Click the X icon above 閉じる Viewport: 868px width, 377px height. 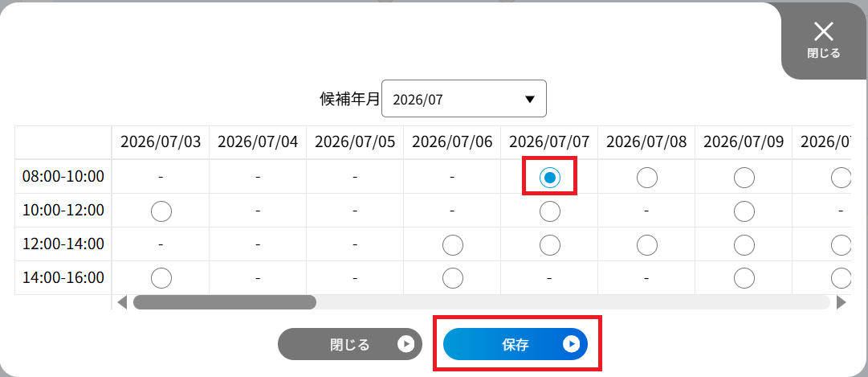pos(824,31)
